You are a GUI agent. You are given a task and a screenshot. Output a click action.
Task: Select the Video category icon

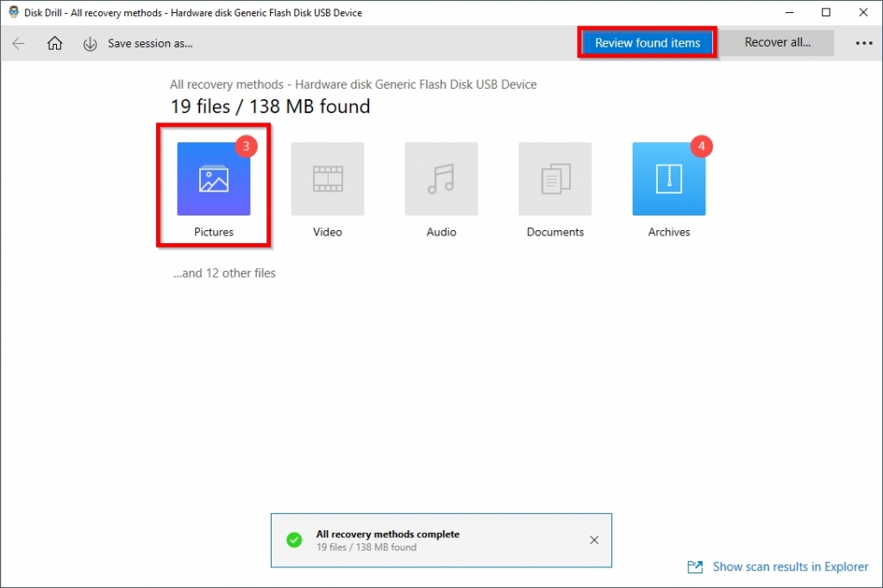327,179
